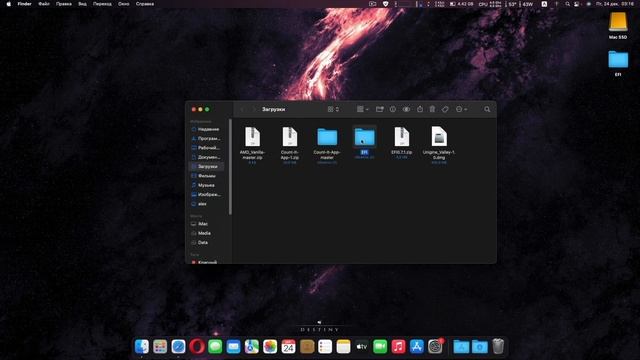This screenshot has height=360, width=640.
Task: Open Calendar from the Dock
Action: point(288,347)
